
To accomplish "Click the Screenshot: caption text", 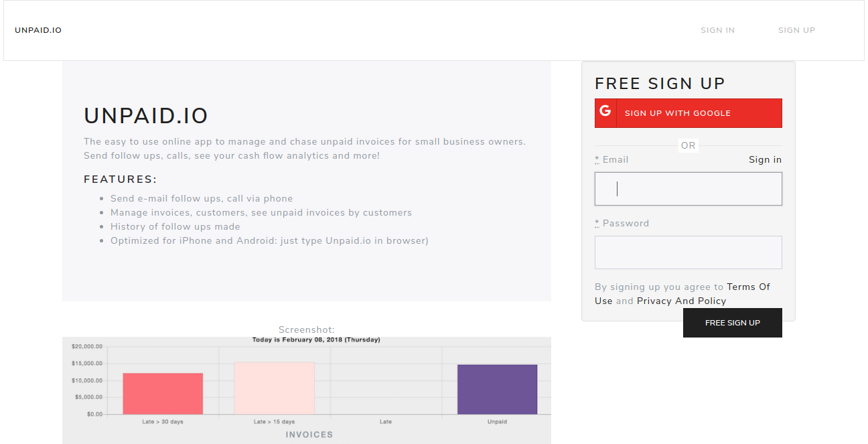I will point(307,329).
